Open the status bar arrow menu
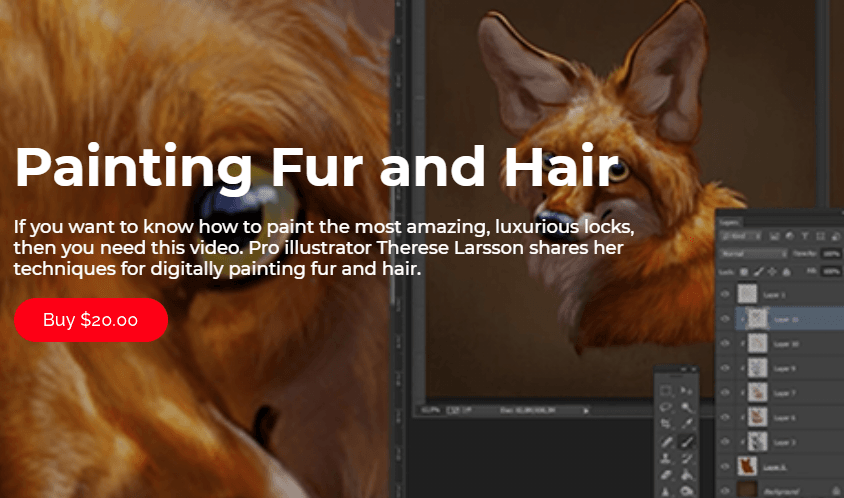Image resolution: width=844 pixels, height=498 pixels. pyautogui.click(x=586, y=411)
